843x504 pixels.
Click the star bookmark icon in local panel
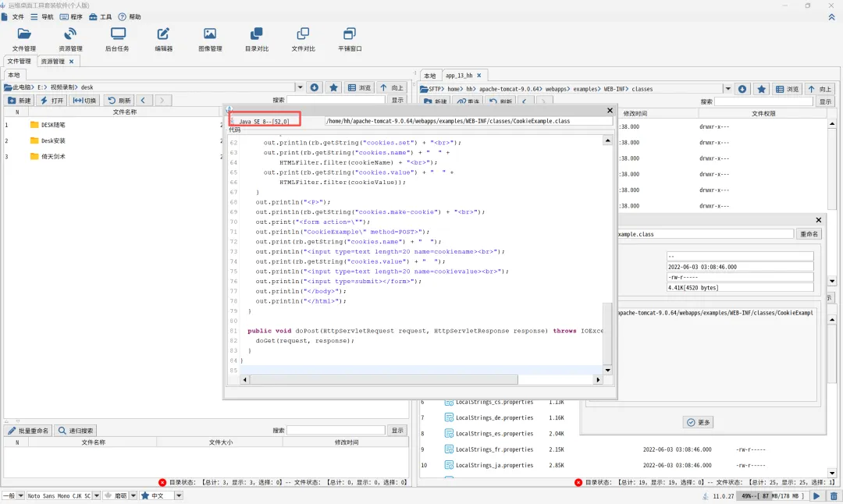(x=333, y=87)
